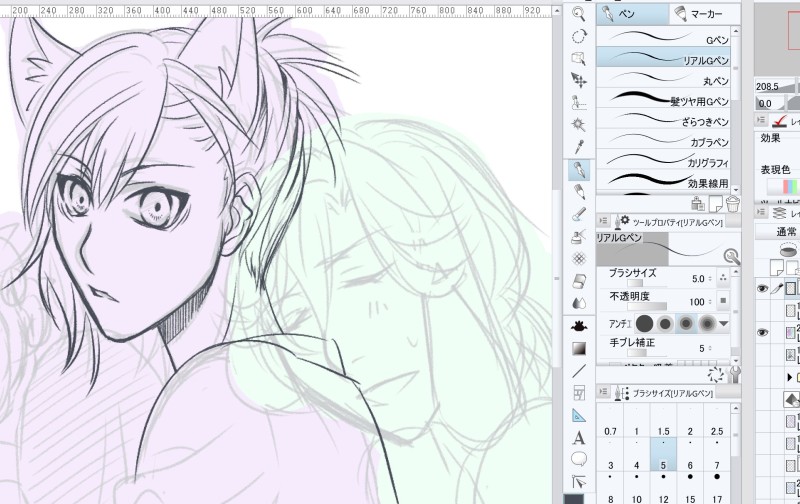Expand the anti-aliasing options dropdown arrow

point(723,323)
